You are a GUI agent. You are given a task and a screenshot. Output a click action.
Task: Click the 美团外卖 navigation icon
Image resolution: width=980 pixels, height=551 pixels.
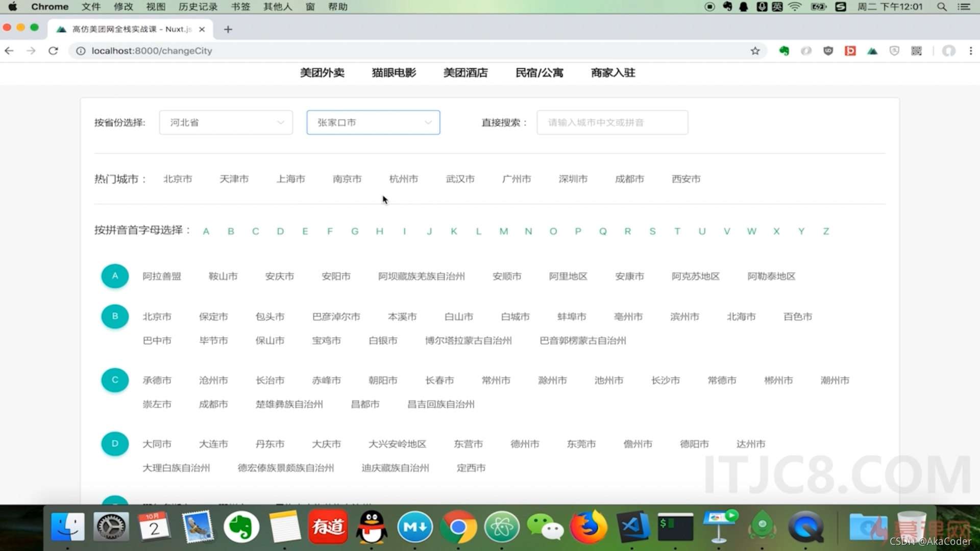click(321, 72)
